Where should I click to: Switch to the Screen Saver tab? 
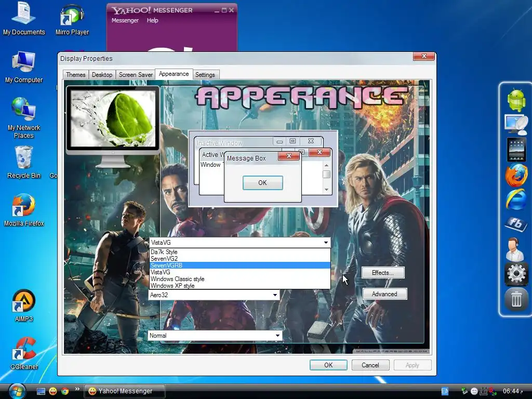[136, 75]
